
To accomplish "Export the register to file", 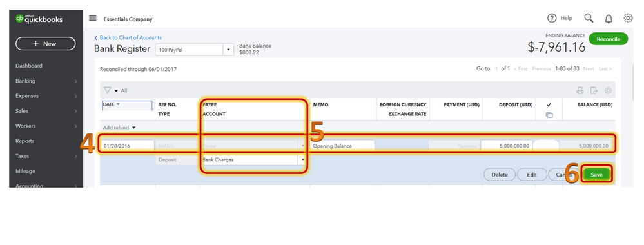I will pyautogui.click(x=594, y=90).
